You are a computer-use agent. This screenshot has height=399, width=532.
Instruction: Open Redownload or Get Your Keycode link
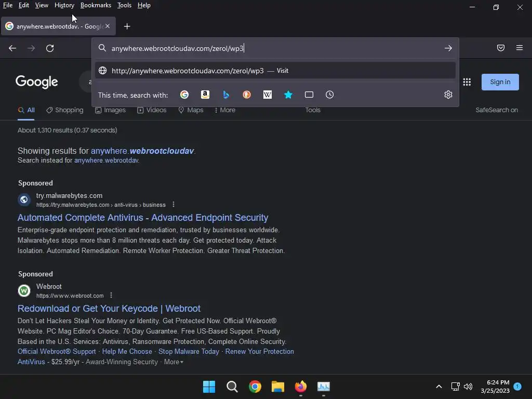(109, 309)
